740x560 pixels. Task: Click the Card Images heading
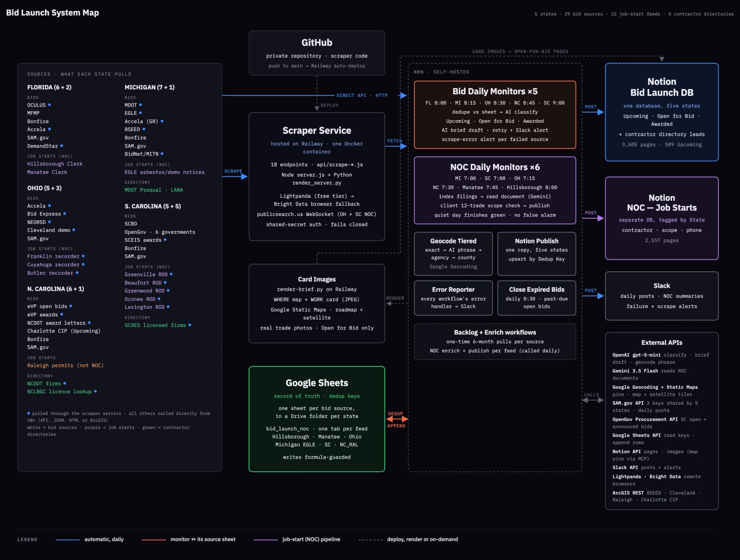click(x=317, y=279)
